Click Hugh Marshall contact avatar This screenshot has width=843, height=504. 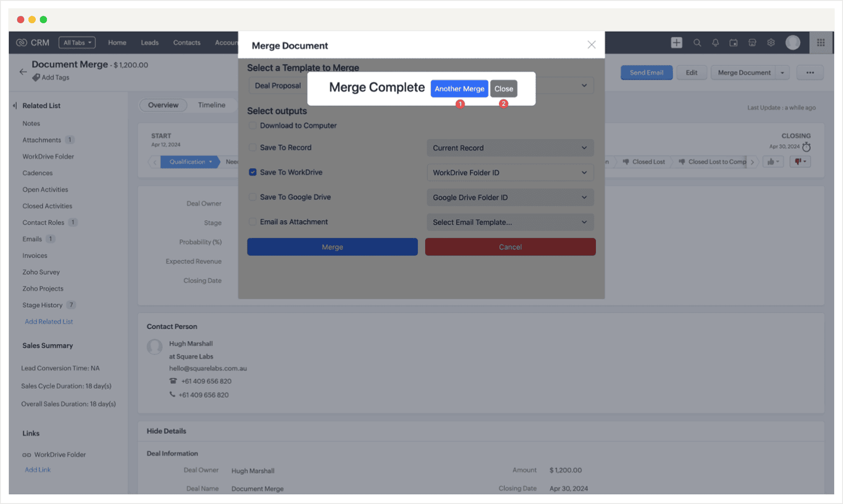click(x=154, y=347)
